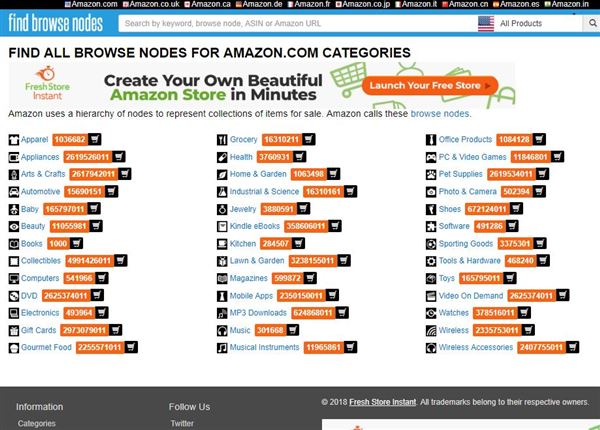The height and width of the screenshot is (430, 600).
Task: Click the Industrial & Science flask icon
Action: (222, 192)
